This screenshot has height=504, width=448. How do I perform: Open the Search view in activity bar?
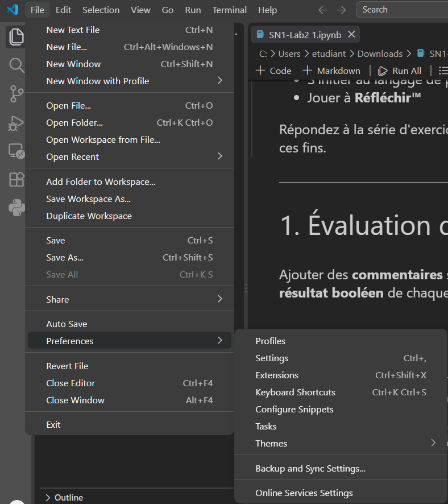(x=16, y=65)
